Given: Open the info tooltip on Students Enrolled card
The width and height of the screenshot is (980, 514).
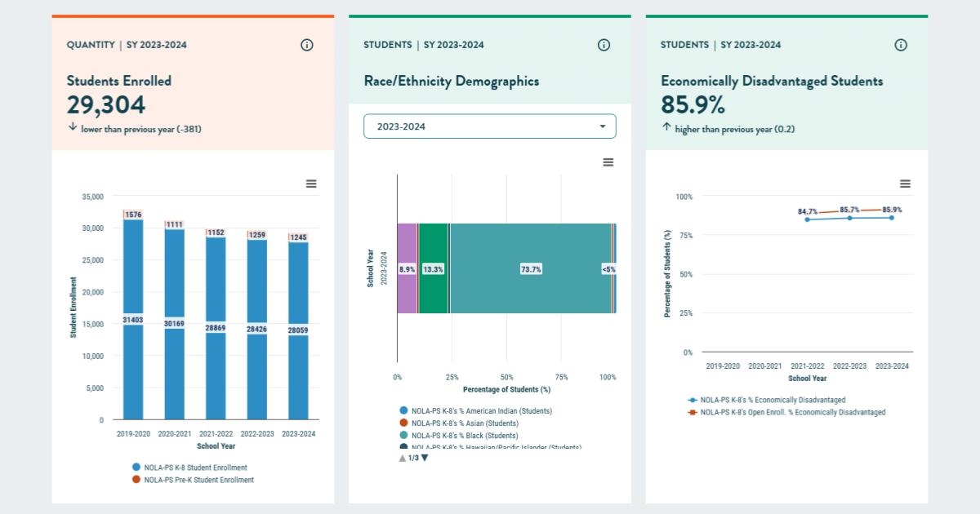Looking at the screenshot, I should click(306, 45).
